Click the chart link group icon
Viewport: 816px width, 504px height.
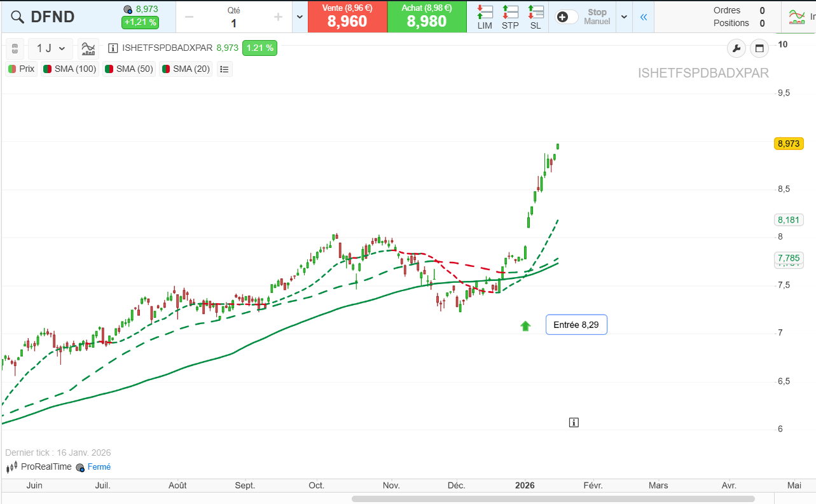15,48
